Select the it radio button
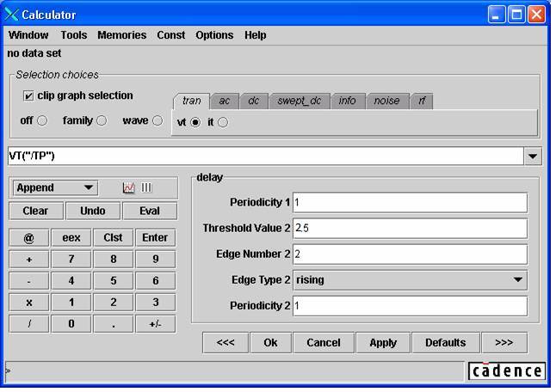Screen dimensions: 556x392 click(223, 122)
